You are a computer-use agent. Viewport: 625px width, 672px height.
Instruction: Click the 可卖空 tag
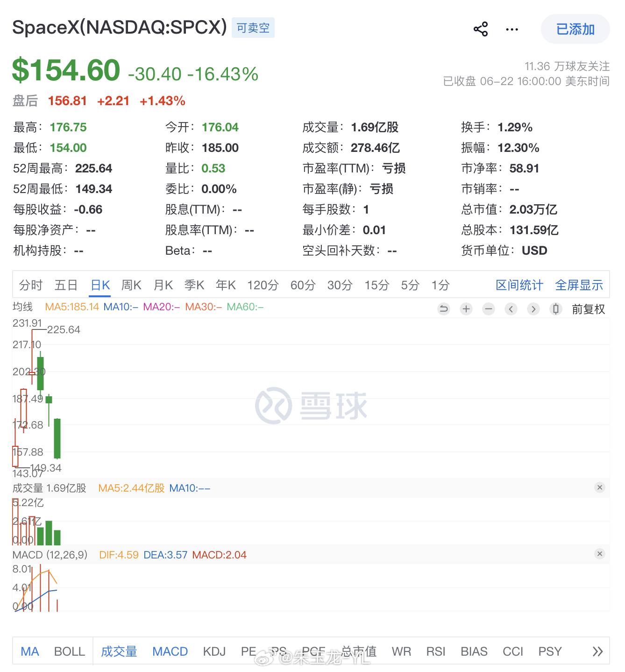pos(253,28)
